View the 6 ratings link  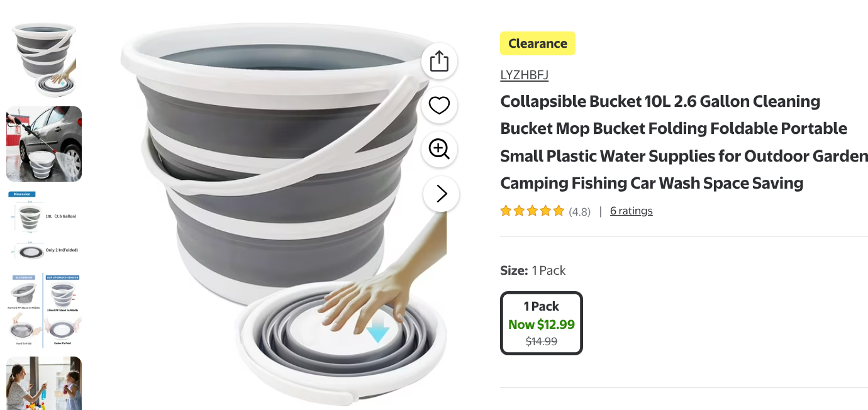pyautogui.click(x=631, y=211)
